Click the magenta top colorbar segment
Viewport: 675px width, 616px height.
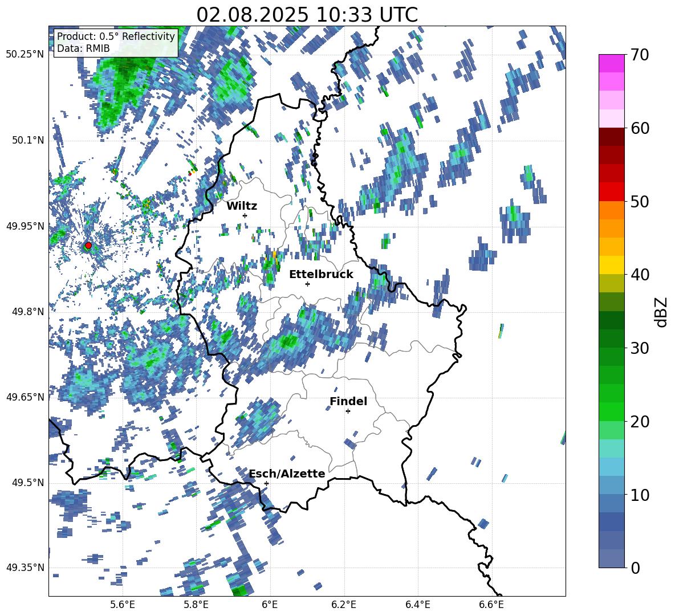611,63
